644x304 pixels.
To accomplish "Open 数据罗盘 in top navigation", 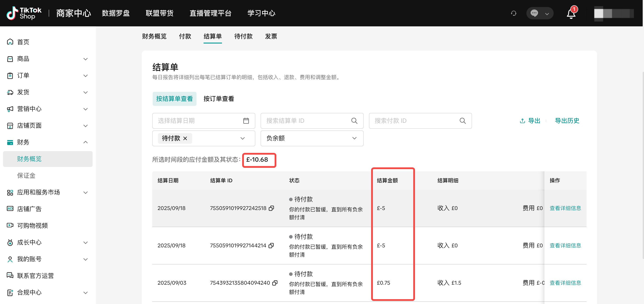I will (x=116, y=13).
